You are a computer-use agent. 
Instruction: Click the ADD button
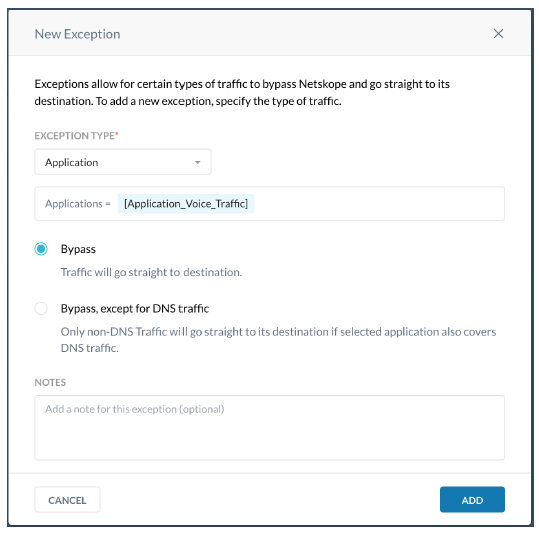(x=472, y=500)
